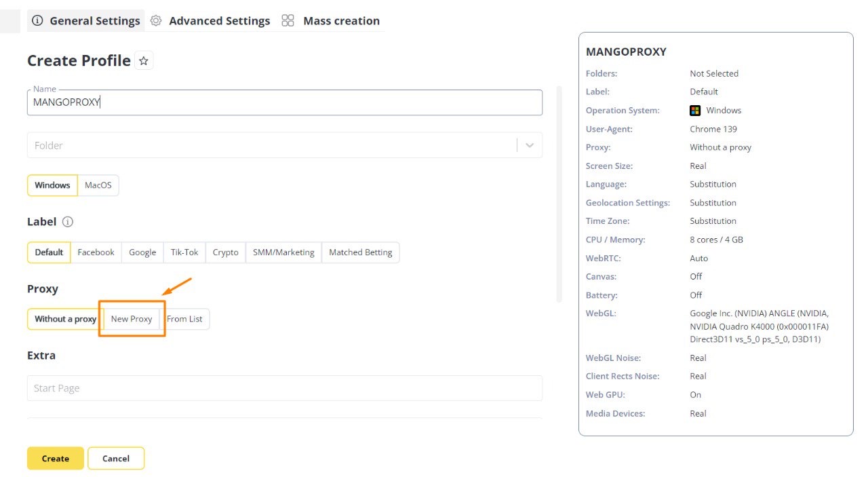
Task: Click the Folder selection field
Action: point(285,145)
